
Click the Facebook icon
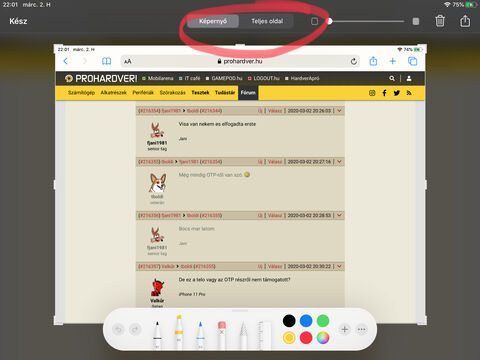point(384,93)
